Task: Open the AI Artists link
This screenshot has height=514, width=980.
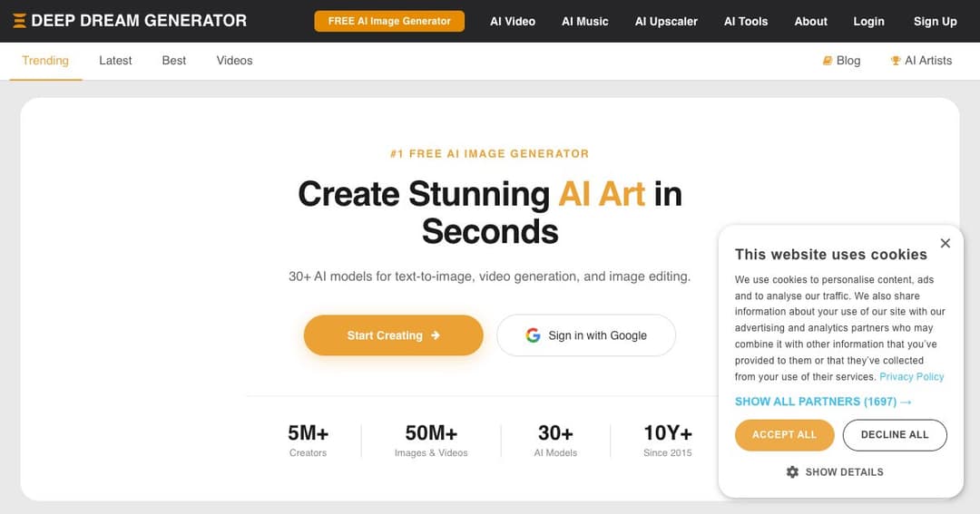Action: point(921,61)
